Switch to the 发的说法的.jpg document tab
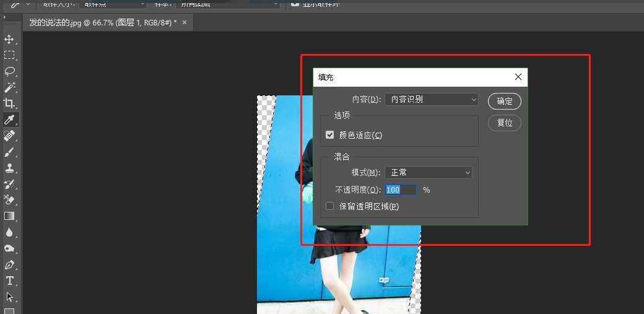Viewport: 644px width, 314px height. 103,22
